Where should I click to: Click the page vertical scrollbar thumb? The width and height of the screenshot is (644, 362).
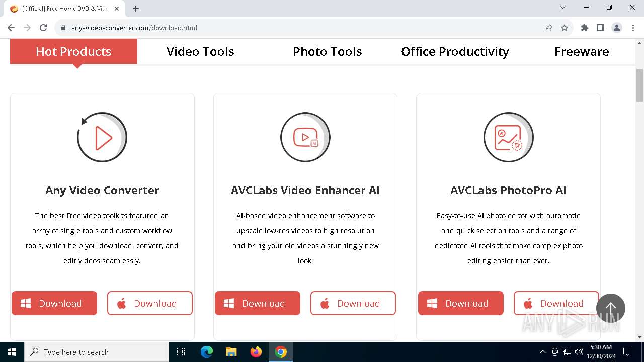(x=639, y=85)
